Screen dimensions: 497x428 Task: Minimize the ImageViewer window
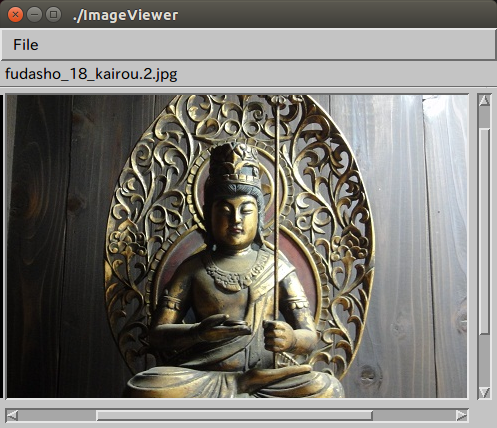coord(34,15)
